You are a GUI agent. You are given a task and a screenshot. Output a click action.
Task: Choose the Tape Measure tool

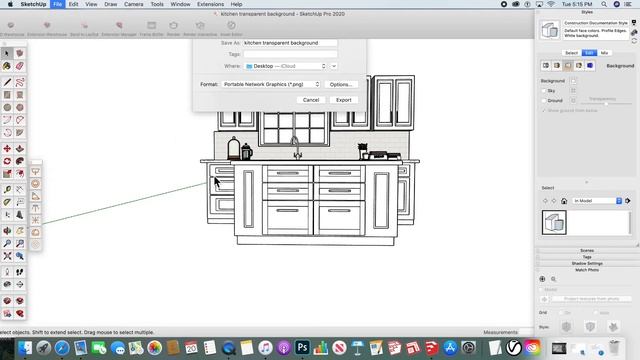[7, 189]
